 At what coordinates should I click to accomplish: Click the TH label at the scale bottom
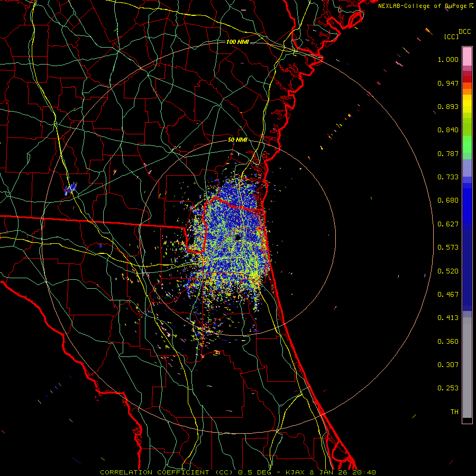pyautogui.click(x=454, y=412)
